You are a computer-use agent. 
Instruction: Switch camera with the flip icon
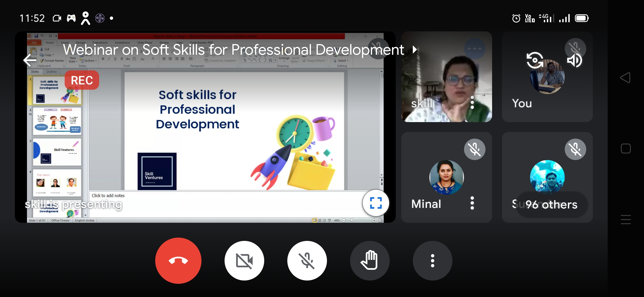point(535,60)
